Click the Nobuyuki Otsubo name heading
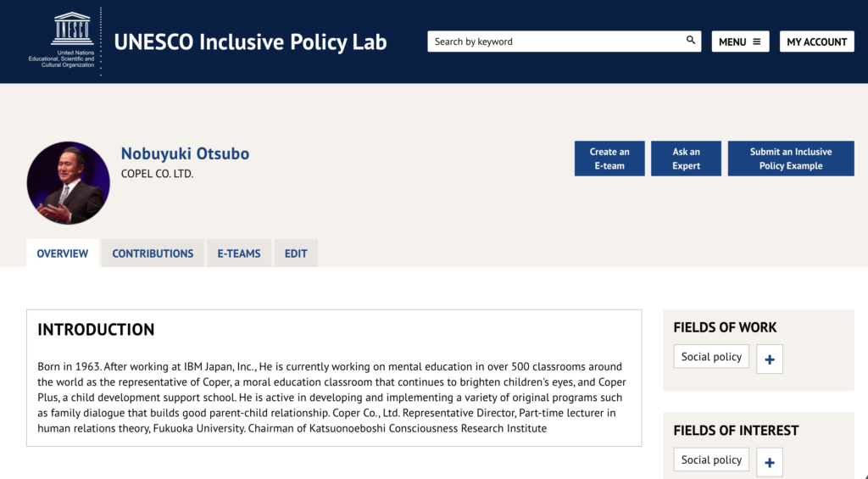Screen dimensions: 868x479 pos(185,153)
